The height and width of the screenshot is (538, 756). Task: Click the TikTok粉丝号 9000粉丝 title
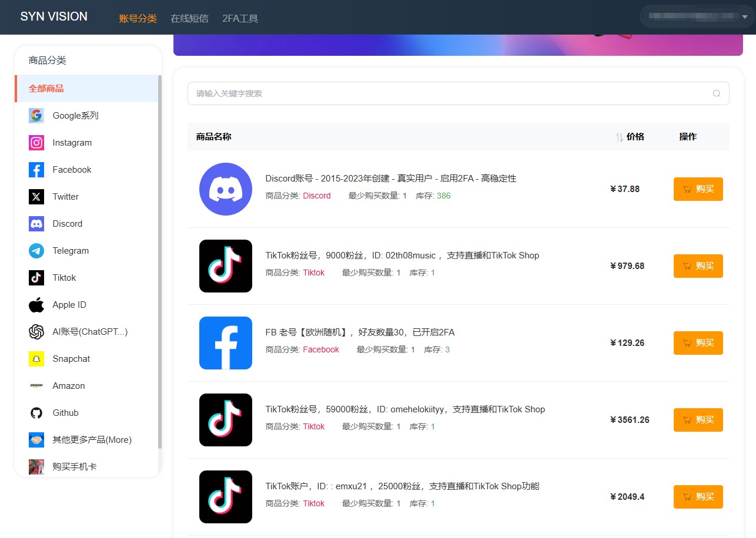pos(402,255)
